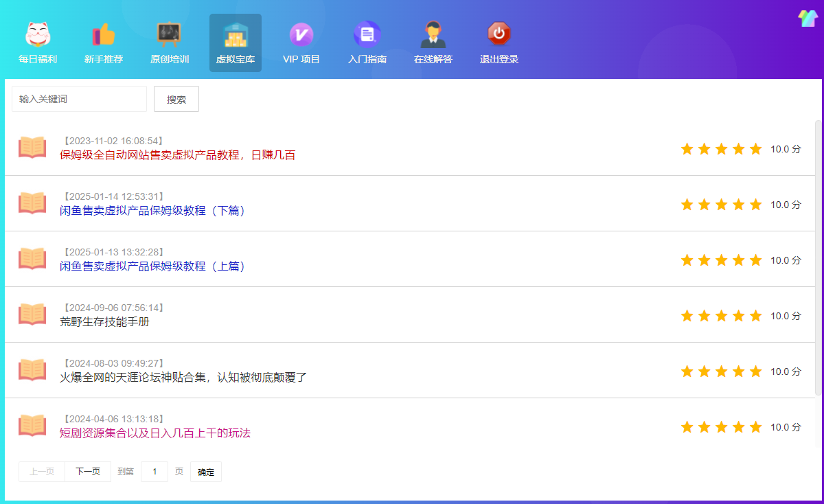Click the T-shirt theme icon at top right

click(807, 19)
